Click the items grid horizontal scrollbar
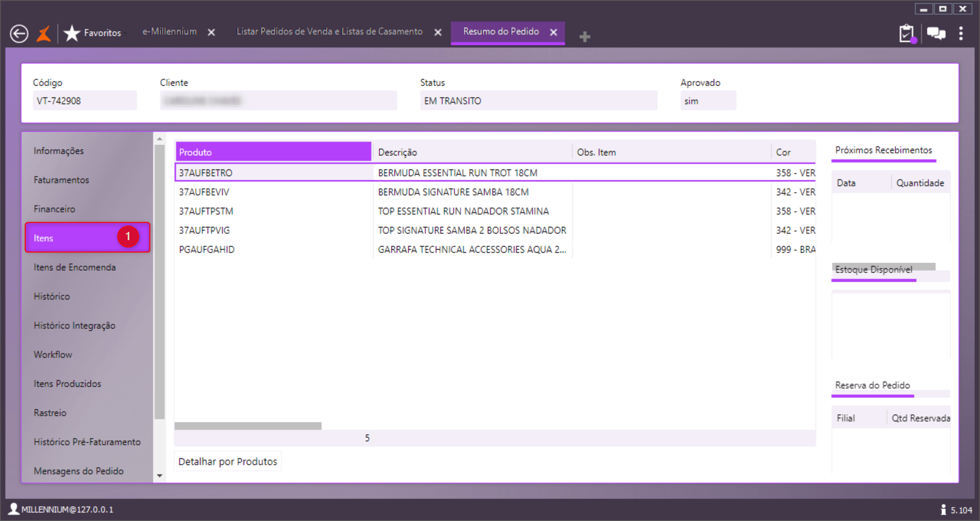The width and height of the screenshot is (980, 521). [248, 426]
